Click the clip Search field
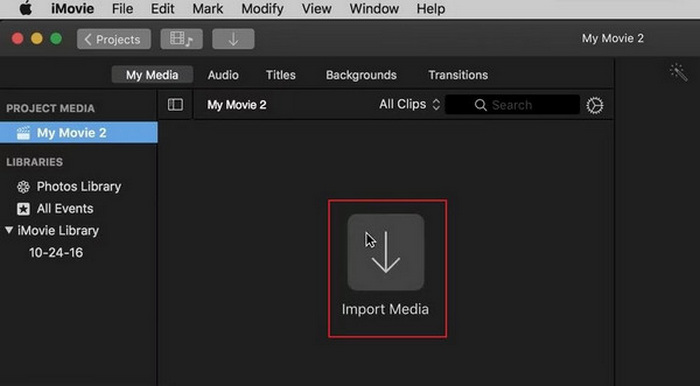Viewport: 700px width, 386px height. (512, 105)
